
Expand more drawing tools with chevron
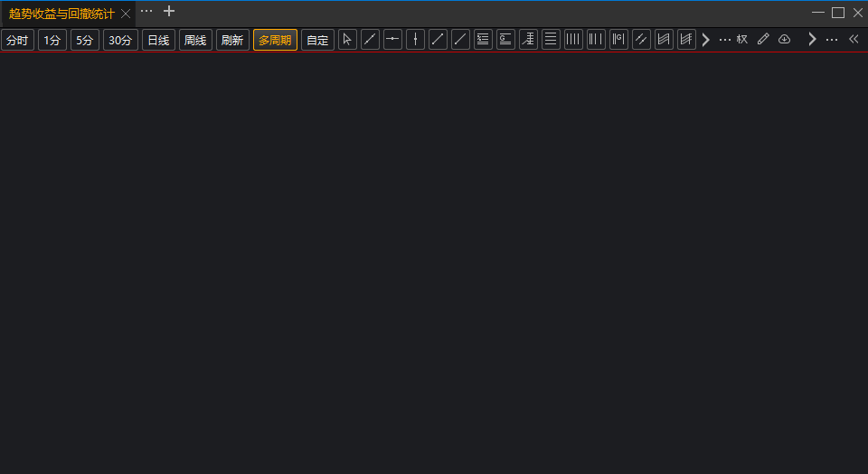[706, 40]
